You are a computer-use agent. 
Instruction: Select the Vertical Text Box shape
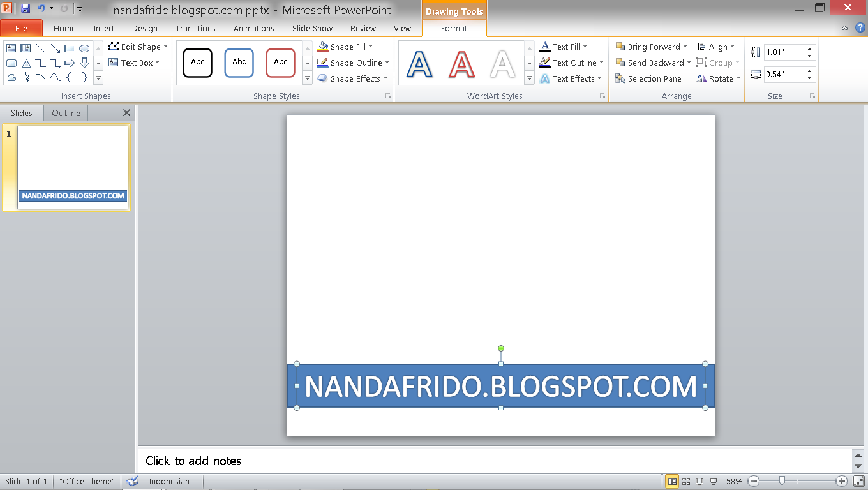(x=26, y=48)
